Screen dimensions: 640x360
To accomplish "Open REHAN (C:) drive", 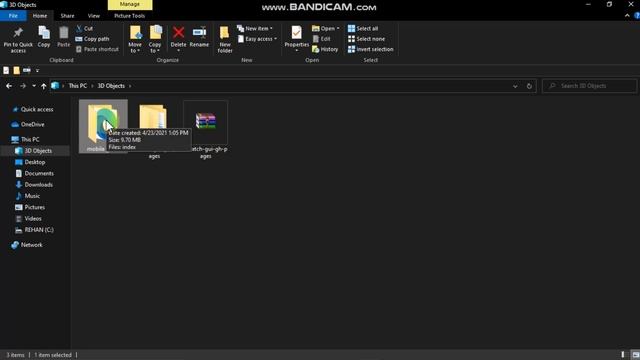I will pyautogui.click(x=39, y=230).
